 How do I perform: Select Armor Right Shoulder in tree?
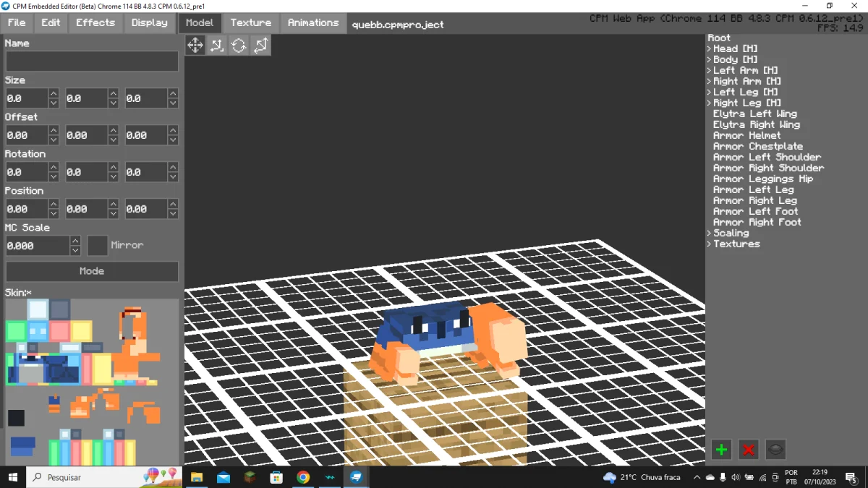coord(769,168)
